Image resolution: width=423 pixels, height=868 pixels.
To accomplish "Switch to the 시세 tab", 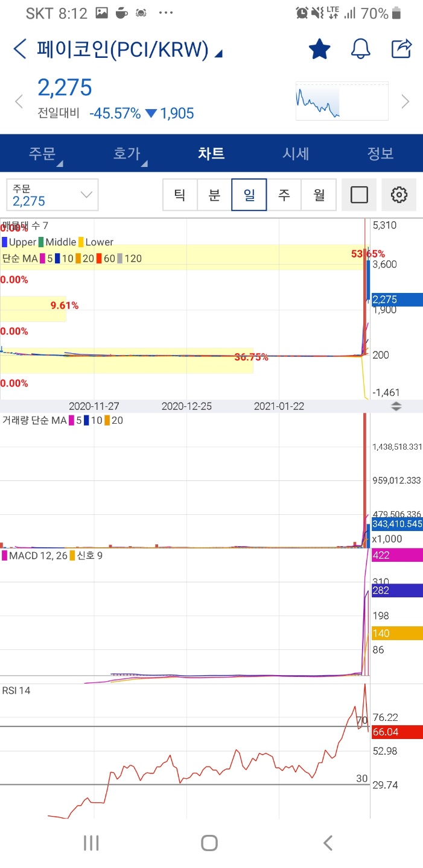I will tap(296, 154).
